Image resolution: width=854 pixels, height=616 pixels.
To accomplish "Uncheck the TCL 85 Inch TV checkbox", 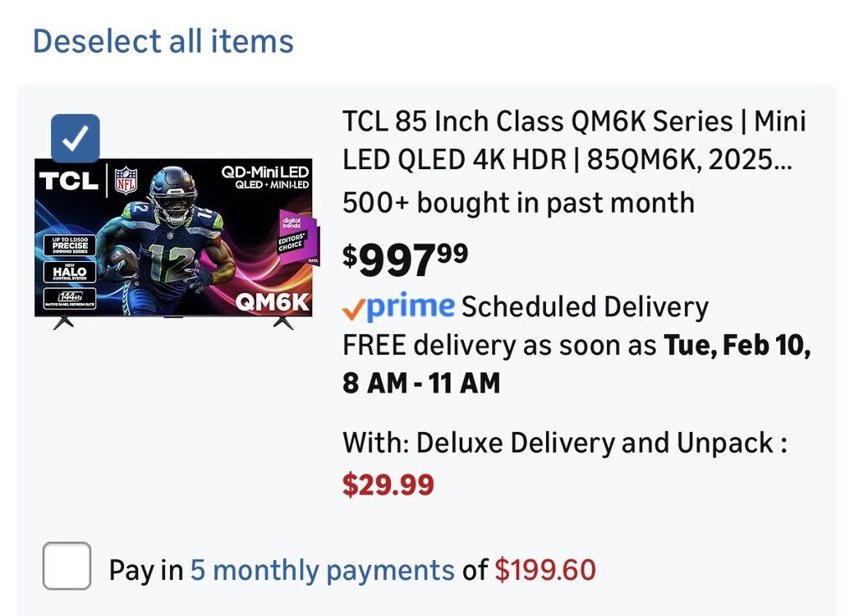I will coord(75,138).
